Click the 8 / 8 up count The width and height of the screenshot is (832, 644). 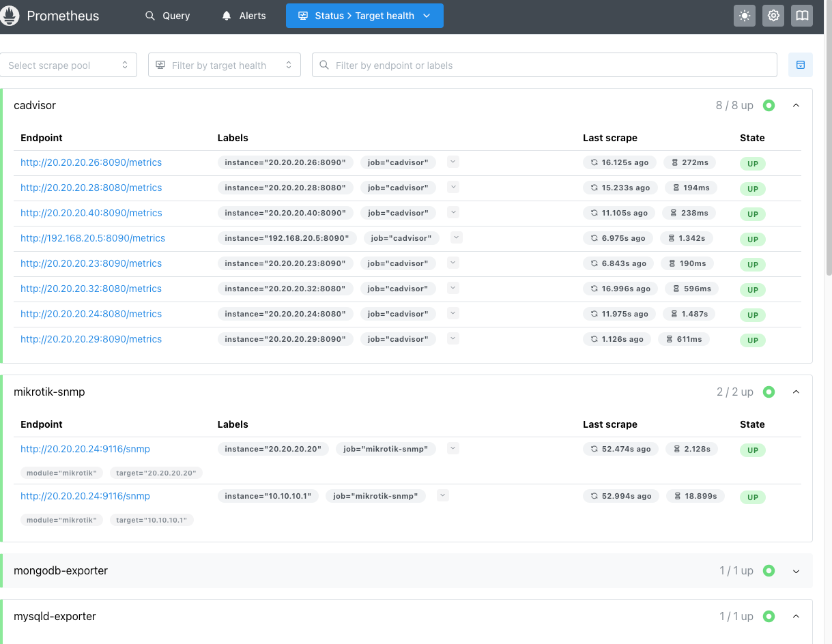tap(734, 105)
